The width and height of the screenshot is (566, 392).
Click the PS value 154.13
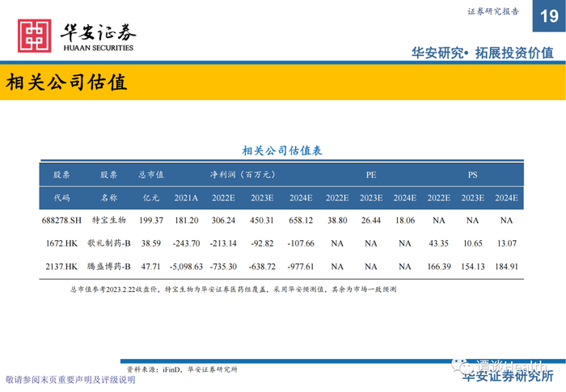tap(472, 267)
